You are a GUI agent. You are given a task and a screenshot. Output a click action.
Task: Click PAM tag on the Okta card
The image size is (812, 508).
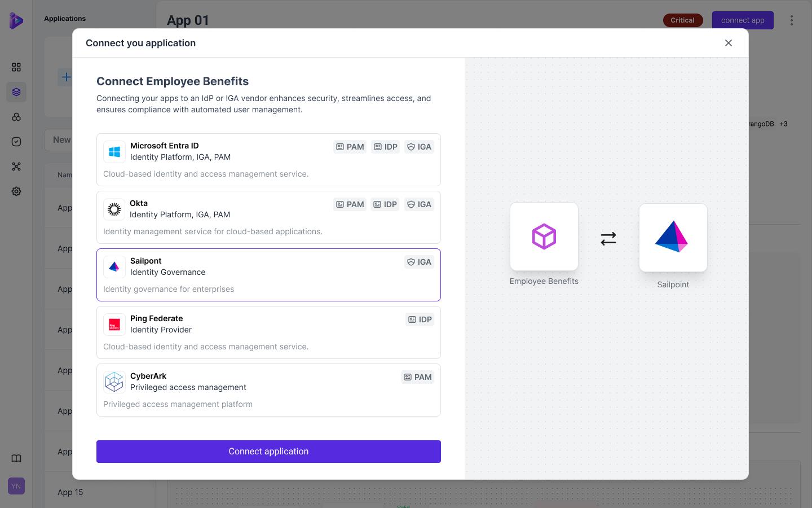point(350,204)
